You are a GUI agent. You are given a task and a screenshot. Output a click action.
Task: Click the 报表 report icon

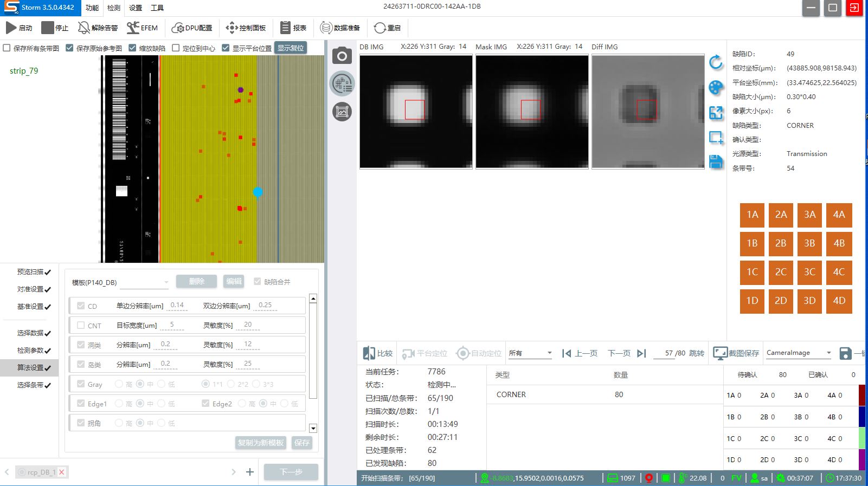pyautogui.click(x=293, y=28)
